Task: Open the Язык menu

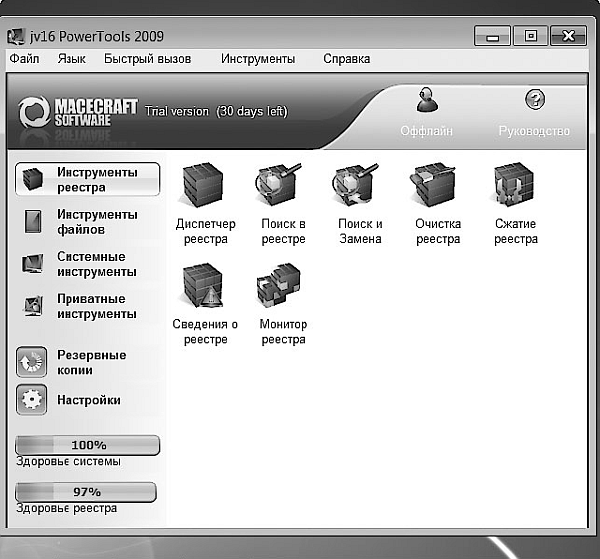Action: (x=72, y=59)
